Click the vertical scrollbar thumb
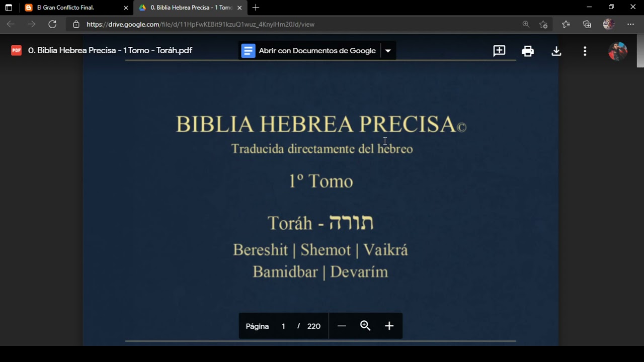The width and height of the screenshot is (644, 362). click(x=640, y=50)
